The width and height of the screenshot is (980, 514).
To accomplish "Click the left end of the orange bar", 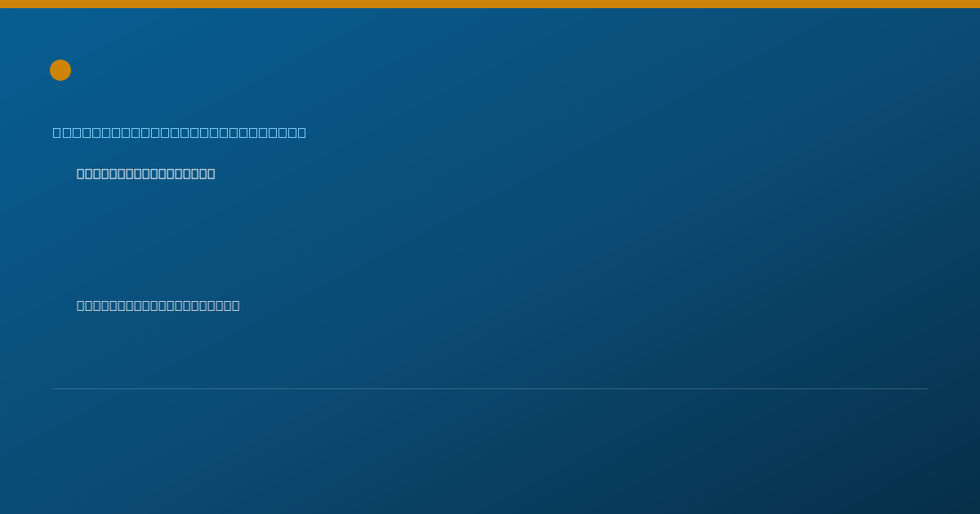I will pyautogui.click(x=2, y=4).
